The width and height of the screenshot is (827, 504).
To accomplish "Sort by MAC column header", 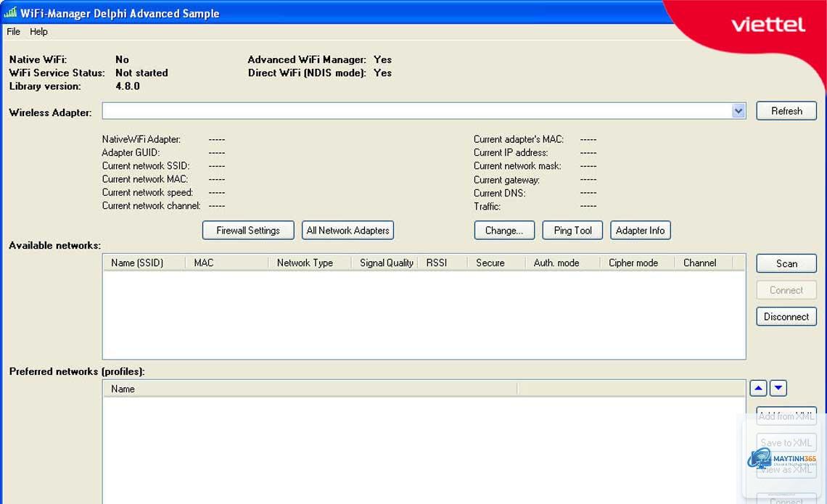I will [227, 263].
